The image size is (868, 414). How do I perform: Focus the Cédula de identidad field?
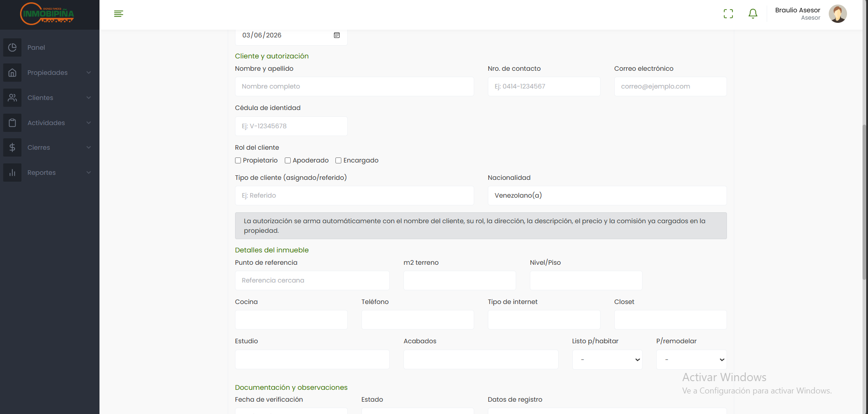291,126
